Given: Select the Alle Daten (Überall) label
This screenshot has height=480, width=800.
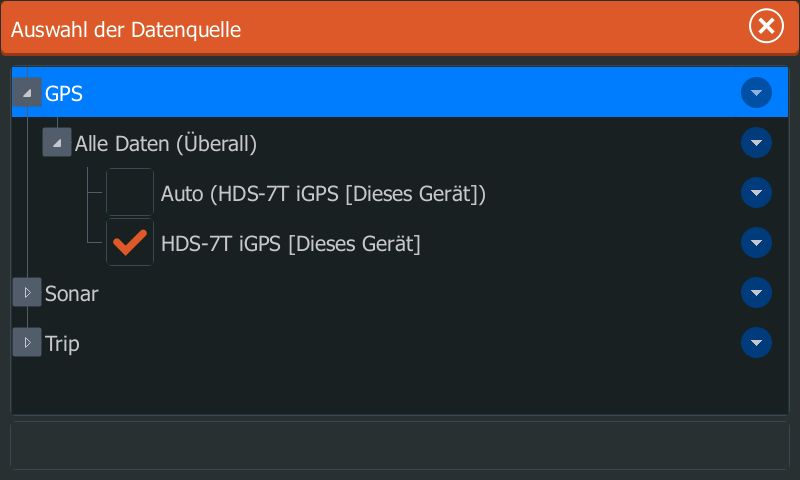Looking at the screenshot, I should coord(166,144).
